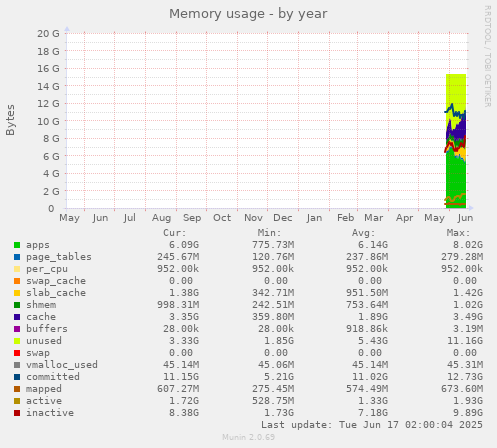Viewport: 497px width, 448px height.
Task: Click slab_cache average value 951.50M
Action: 367,293
